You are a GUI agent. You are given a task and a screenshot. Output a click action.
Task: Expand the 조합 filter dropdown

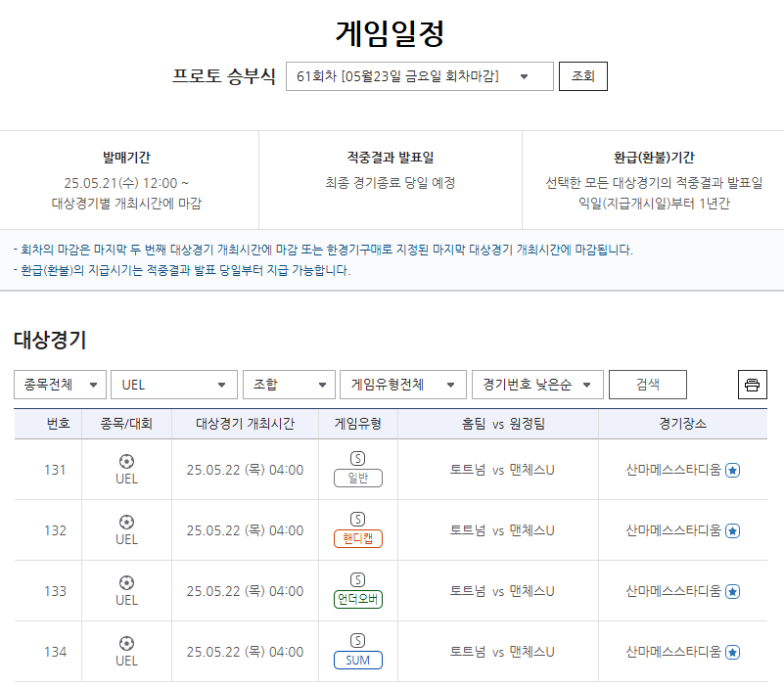pyautogui.click(x=289, y=385)
